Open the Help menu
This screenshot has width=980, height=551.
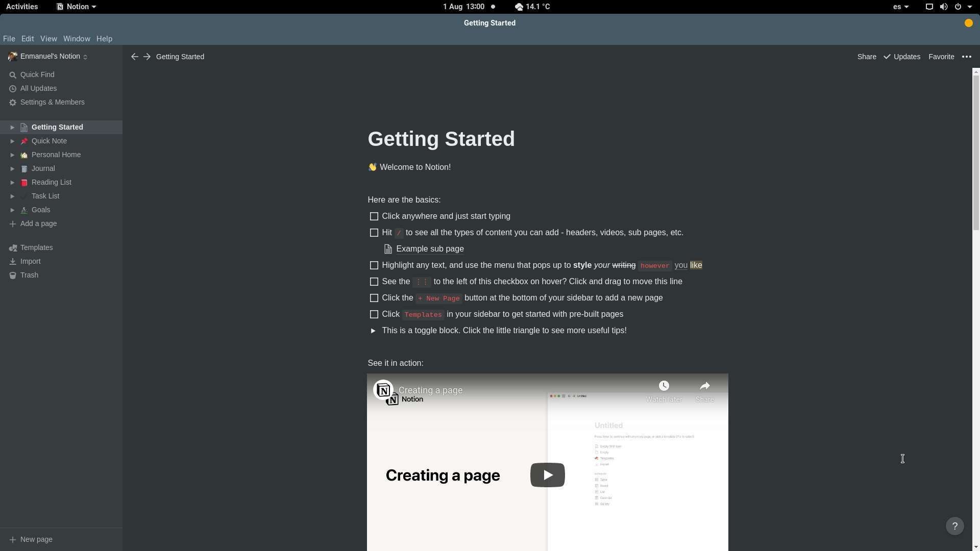(x=104, y=39)
